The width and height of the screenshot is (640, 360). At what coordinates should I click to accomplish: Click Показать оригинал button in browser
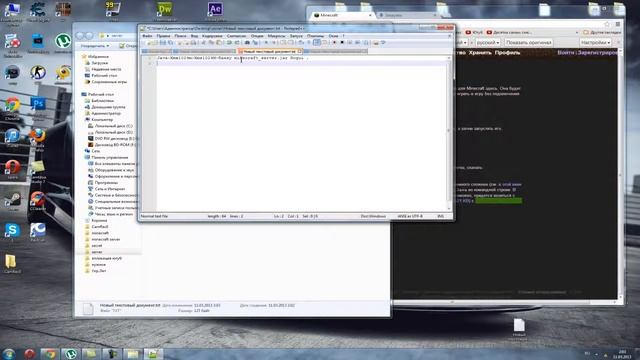tap(529, 42)
